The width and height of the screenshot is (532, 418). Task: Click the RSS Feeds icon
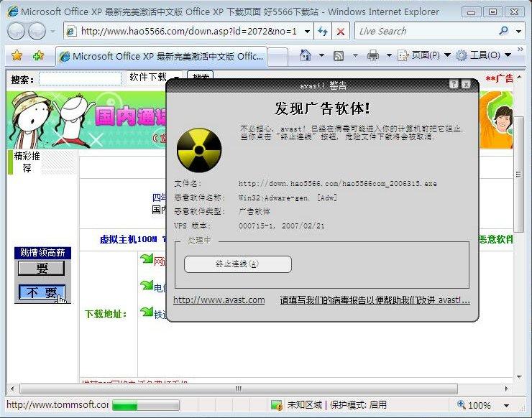click(x=339, y=55)
